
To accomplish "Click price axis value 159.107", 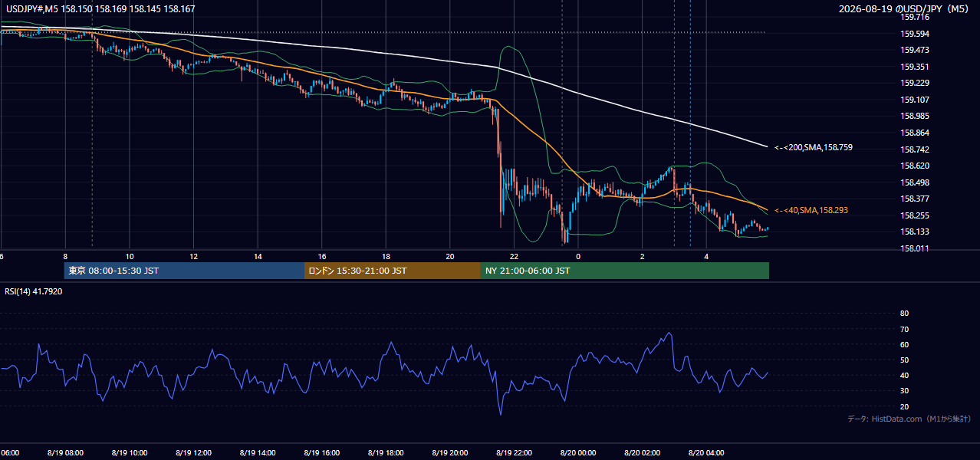I will 915,100.
